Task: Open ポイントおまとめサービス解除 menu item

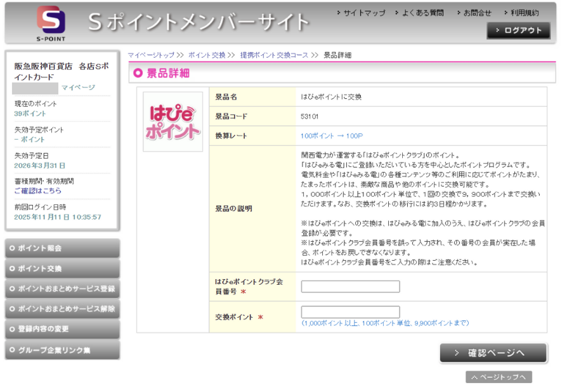Action: click(62, 309)
